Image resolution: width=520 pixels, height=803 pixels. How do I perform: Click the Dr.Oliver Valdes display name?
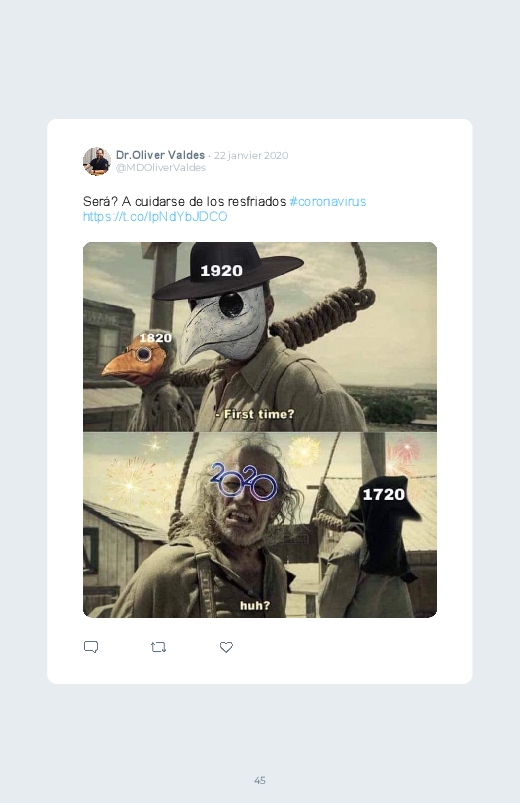tap(160, 155)
